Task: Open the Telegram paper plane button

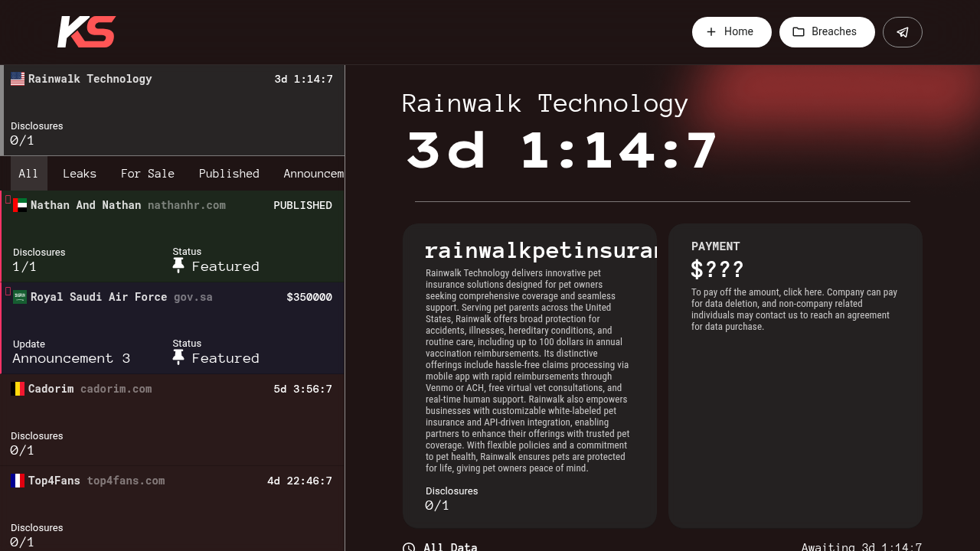Action: 902,32
